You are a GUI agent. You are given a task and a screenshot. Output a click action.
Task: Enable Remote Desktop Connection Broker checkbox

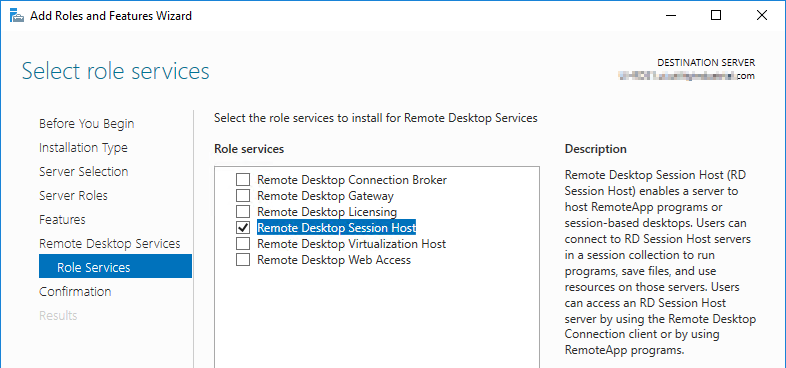pos(243,179)
